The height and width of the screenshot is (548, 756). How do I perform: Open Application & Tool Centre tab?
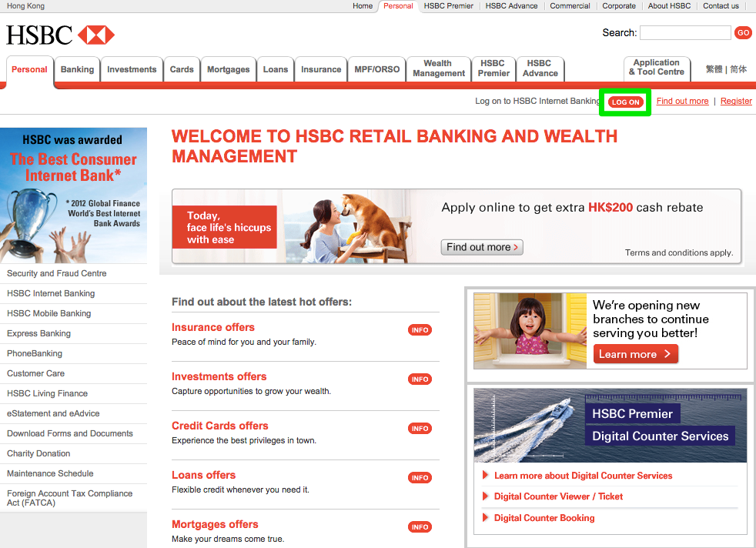tap(657, 68)
